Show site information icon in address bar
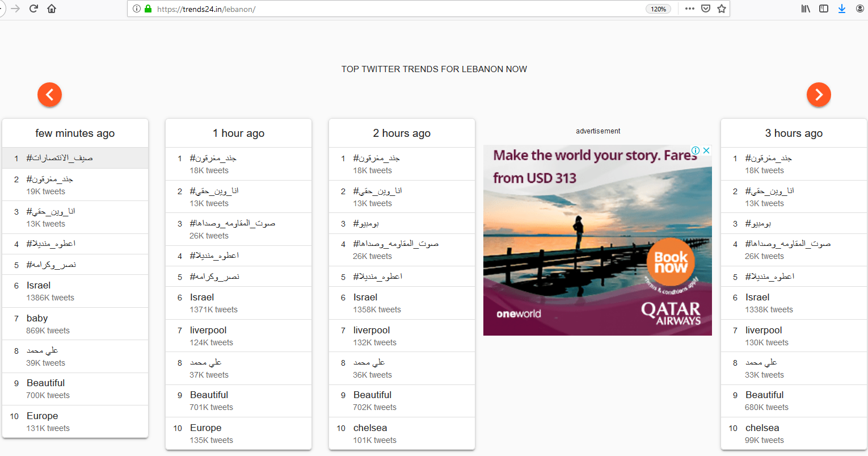 [137, 9]
